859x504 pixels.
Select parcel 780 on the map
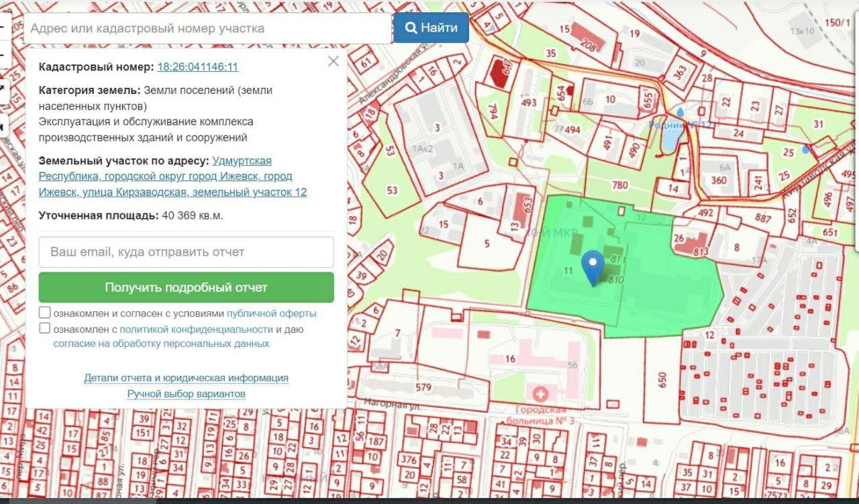(619, 185)
